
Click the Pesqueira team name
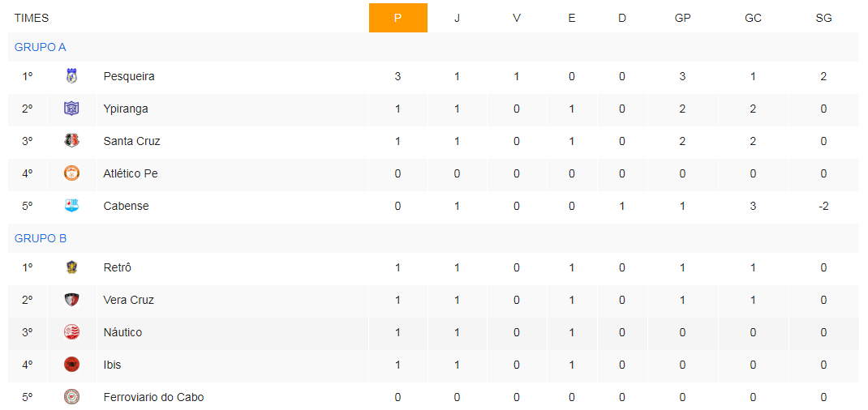[x=129, y=76]
